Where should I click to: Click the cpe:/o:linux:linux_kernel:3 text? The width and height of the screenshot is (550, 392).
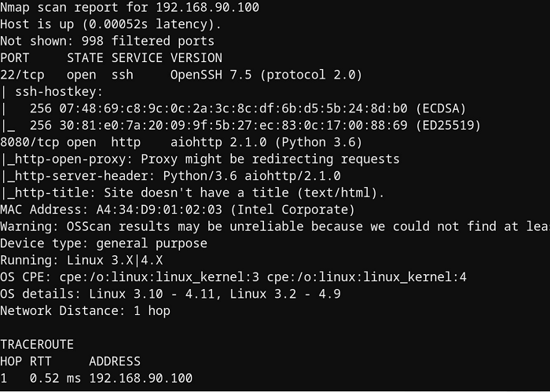(x=159, y=277)
